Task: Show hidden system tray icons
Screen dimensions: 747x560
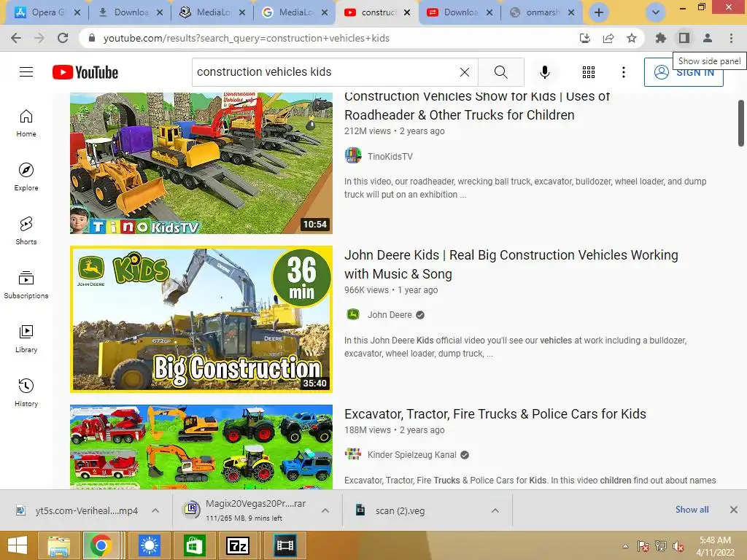Action: [625, 546]
